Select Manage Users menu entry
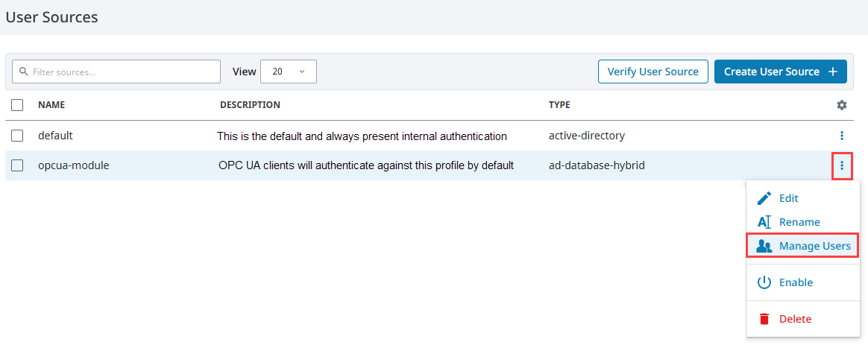 pyautogui.click(x=803, y=246)
